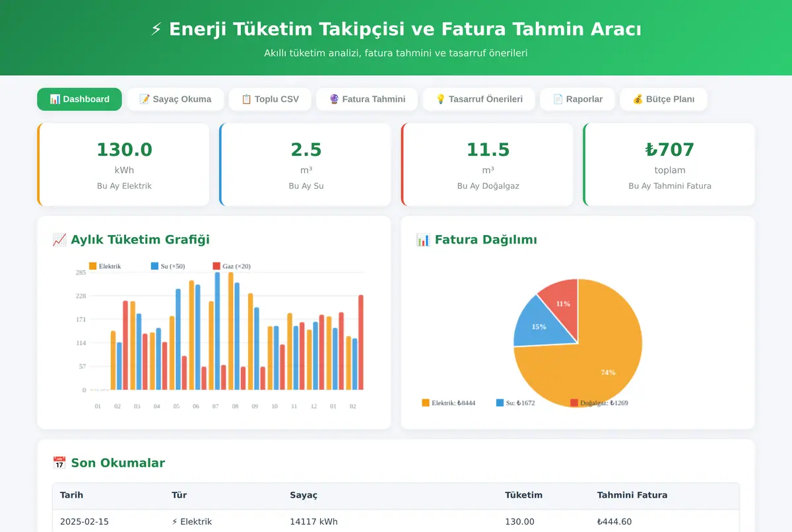Click orange Elektrik ₺8444 pie legend swatch
This screenshot has height=532, width=792.
pos(426,403)
